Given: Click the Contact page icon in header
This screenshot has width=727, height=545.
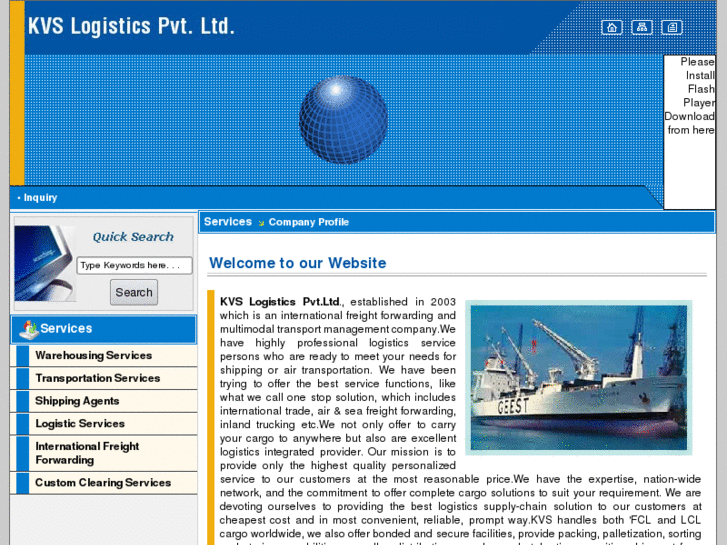Looking at the screenshot, I should 672,27.
